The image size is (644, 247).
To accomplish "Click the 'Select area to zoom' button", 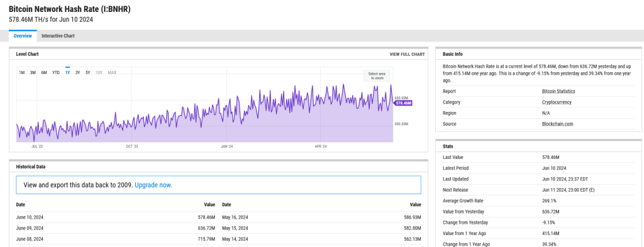I will click(x=376, y=75).
